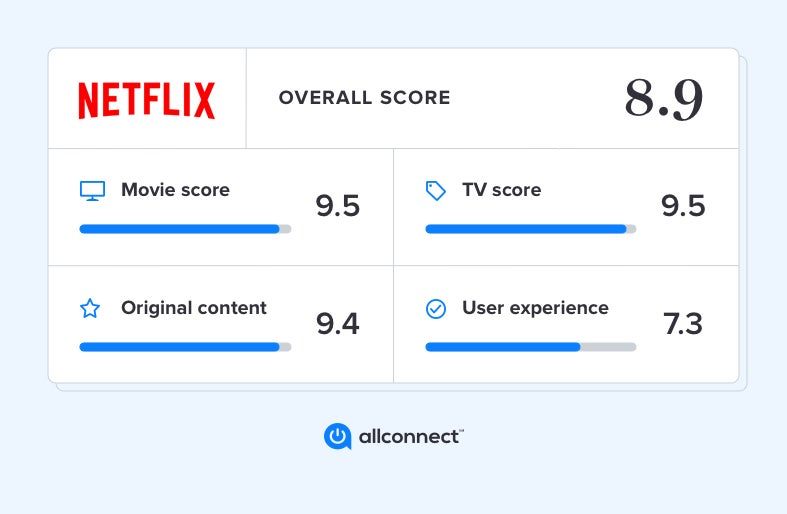Click the monitor icon beside Movie score
Image resolution: width=787 pixels, height=514 pixels.
pyautogui.click(x=92, y=191)
